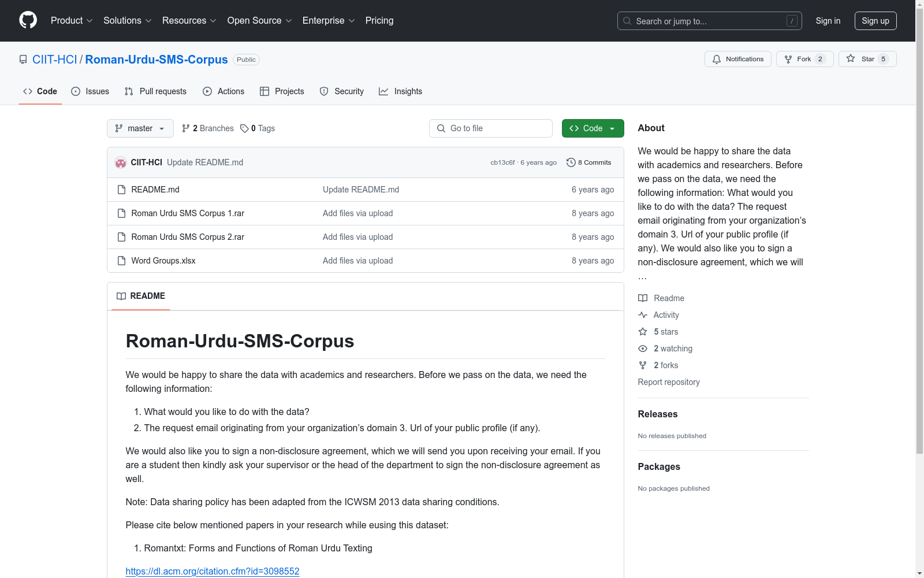Switch to the Issues tab
The width and height of the screenshot is (924, 578).
coord(90,91)
